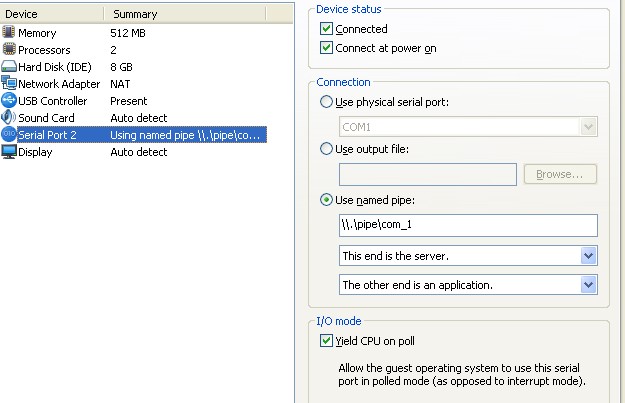The image size is (625, 403).
Task: Select Use physical serial port option
Action: tap(326, 102)
